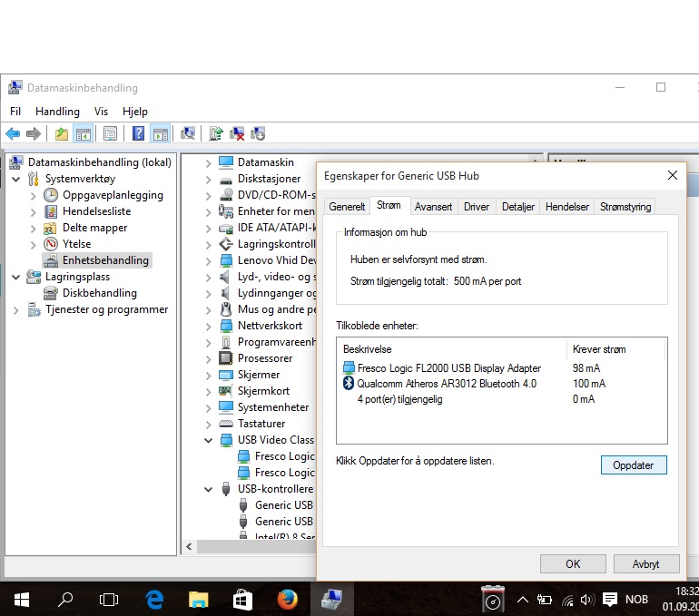Expand the Nettverkskort category
This screenshot has width=699, height=616.
coord(208,327)
